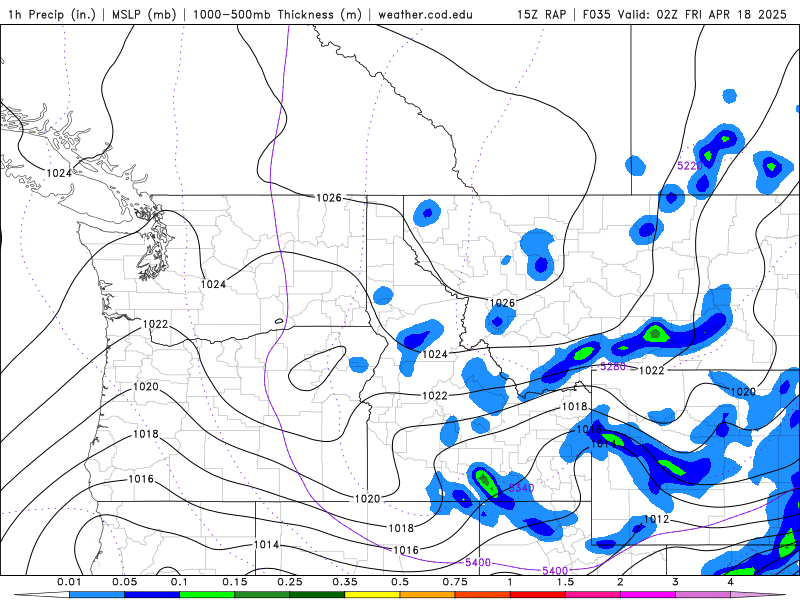Image resolution: width=800 pixels, height=600 pixels.
Task: Click the light blue 0.01–0.05 legend swatch
Action: (96, 595)
